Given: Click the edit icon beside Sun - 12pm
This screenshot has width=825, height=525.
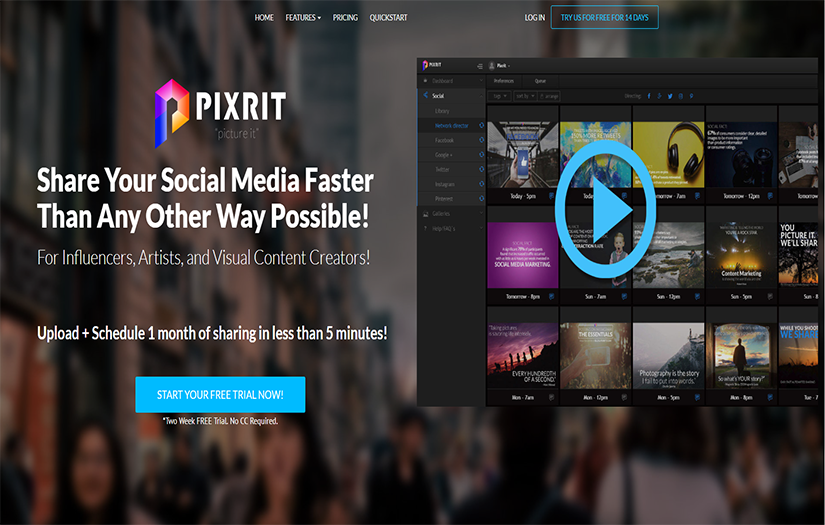Looking at the screenshot, I should [x=697, y=297].
